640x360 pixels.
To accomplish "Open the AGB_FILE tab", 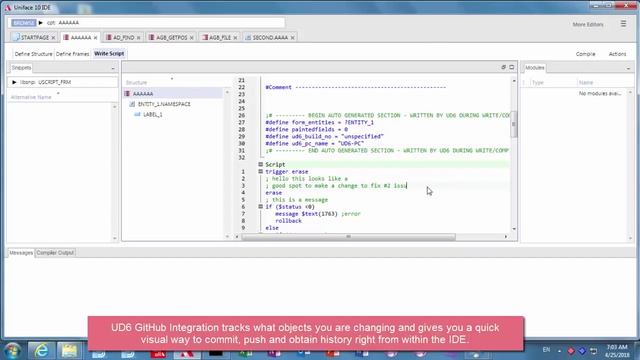I will tap(220, 38).
